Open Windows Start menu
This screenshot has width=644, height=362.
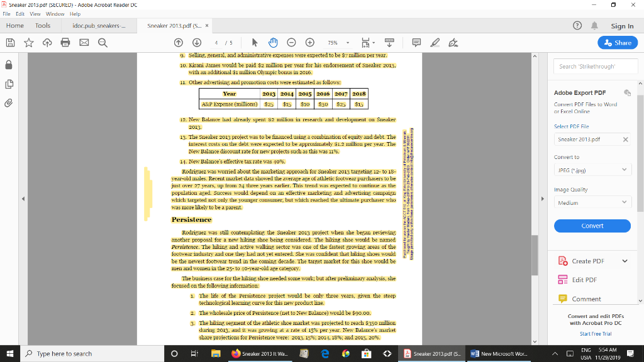tap(10, 353)
